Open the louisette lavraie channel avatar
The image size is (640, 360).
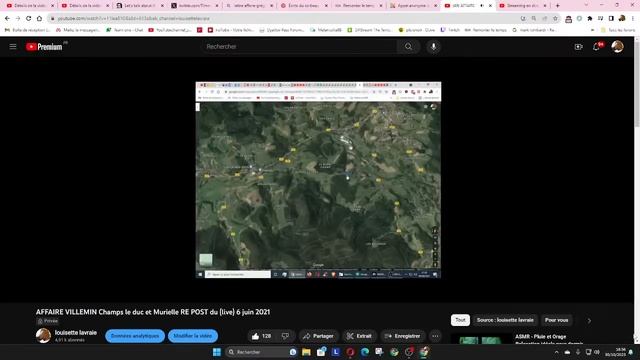tap(43, 336)
